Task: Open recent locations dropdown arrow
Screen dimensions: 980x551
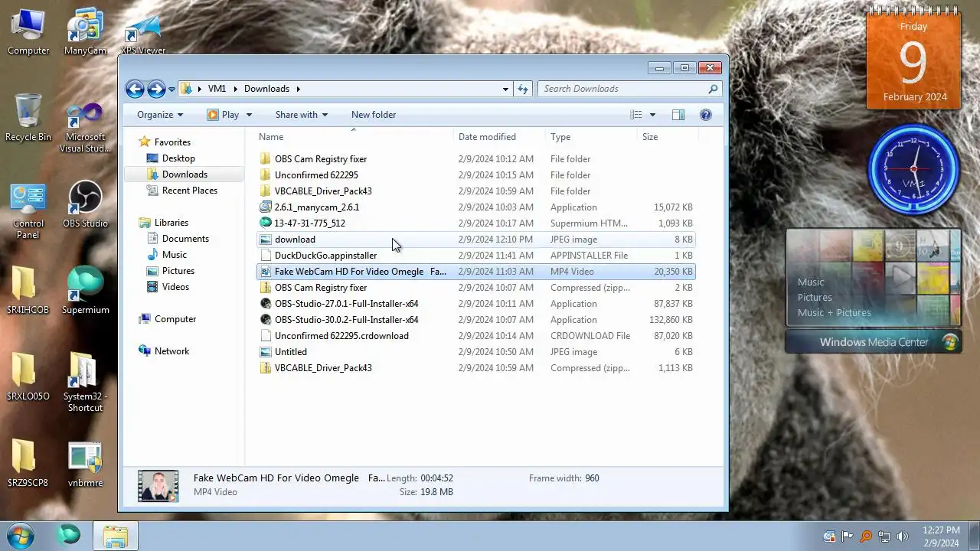Action: [171, 90]
